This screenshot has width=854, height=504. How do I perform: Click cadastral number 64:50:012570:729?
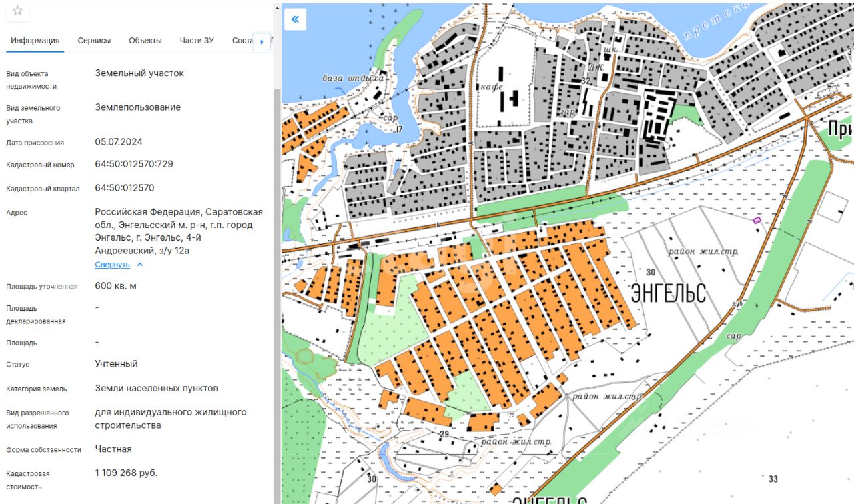click(x=134, y=164)
